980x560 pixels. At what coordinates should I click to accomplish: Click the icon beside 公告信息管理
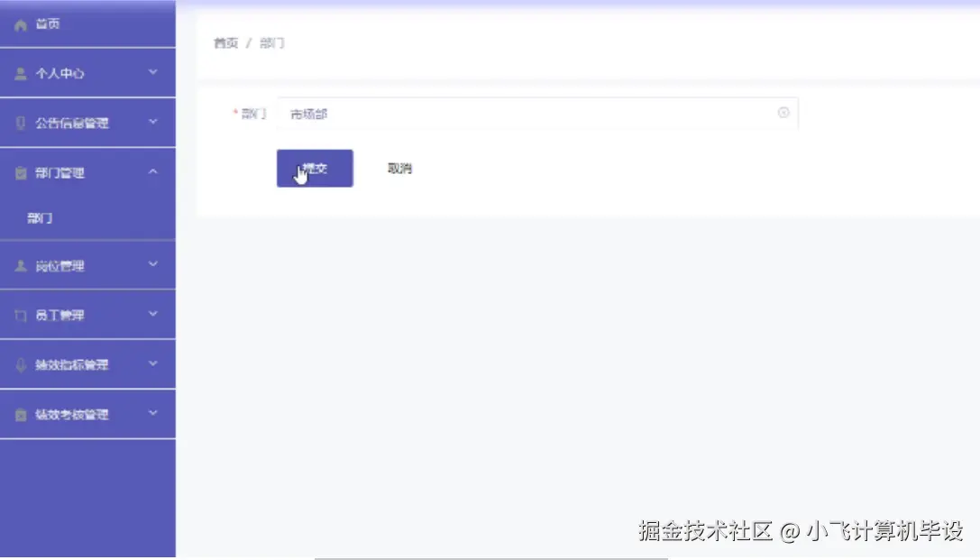pyautogui.click(x=21, y=124)
